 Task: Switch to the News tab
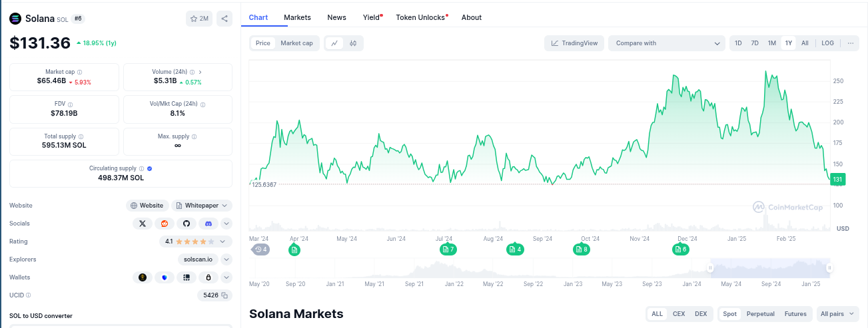(x=336, y=17)
